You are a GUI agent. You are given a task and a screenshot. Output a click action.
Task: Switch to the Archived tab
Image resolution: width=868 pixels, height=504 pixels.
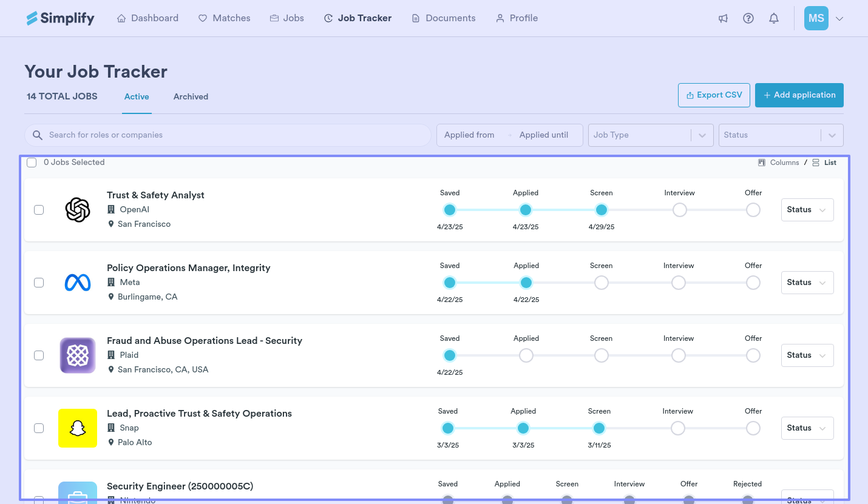[191, 96]
